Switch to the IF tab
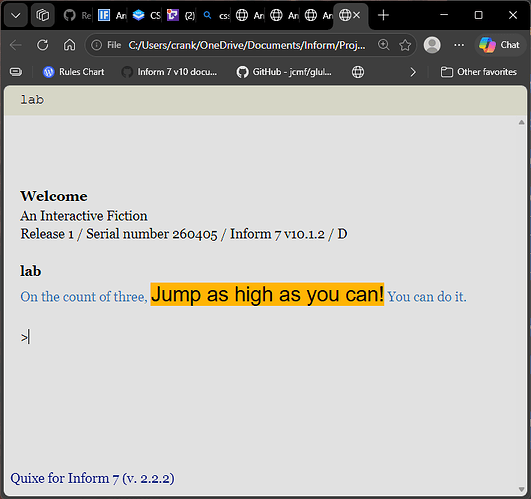The height and width of the screenshot is (499, 531). pyautogui.click(x=112, y=15)
